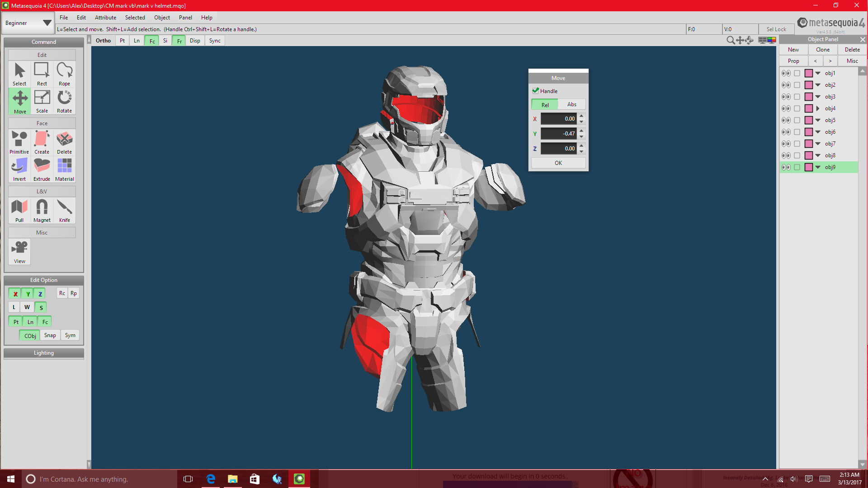The height and width of the screenshot is (488, 868).
Task: Toggle the Fc face display button
Action: 152,41
